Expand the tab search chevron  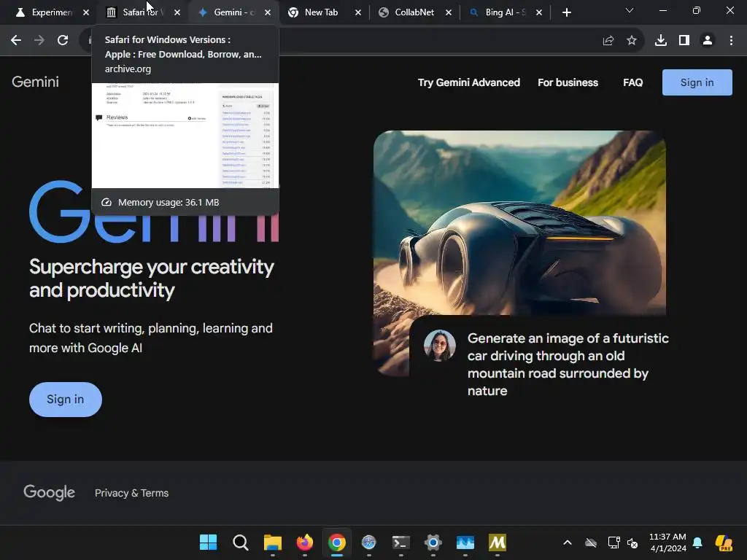coord(630,10)
